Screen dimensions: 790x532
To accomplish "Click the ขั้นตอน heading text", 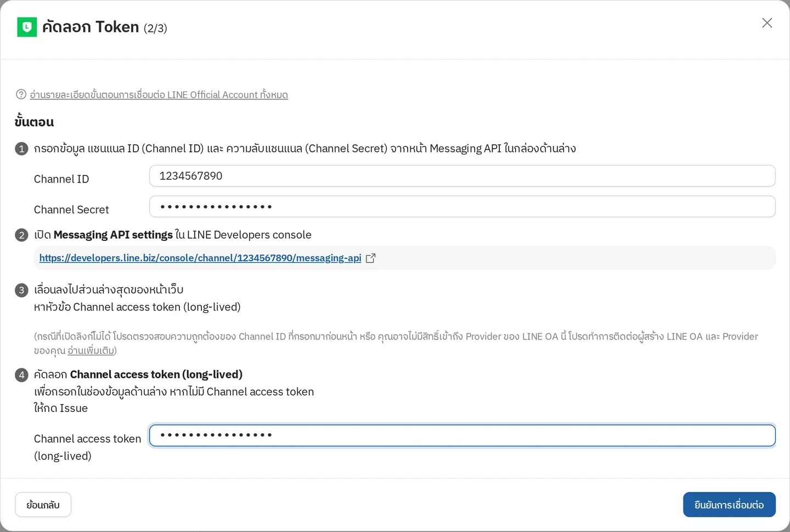I will click(34, 121).
